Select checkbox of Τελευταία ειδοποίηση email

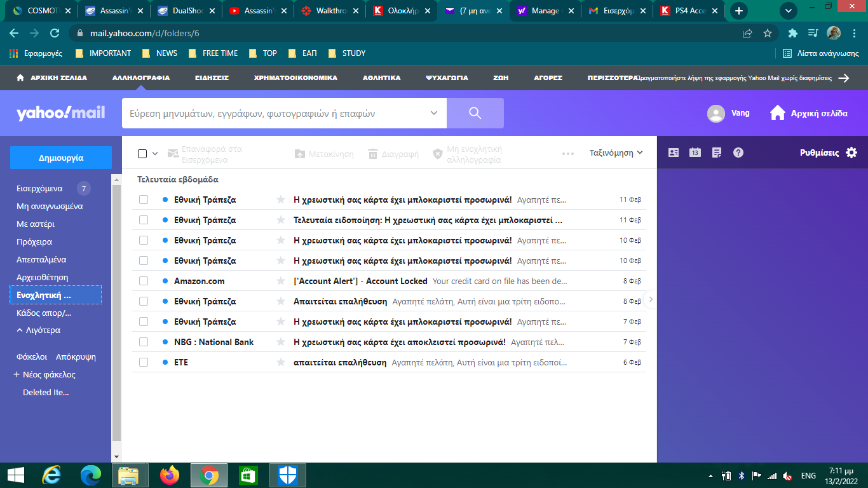coord(144,220)
